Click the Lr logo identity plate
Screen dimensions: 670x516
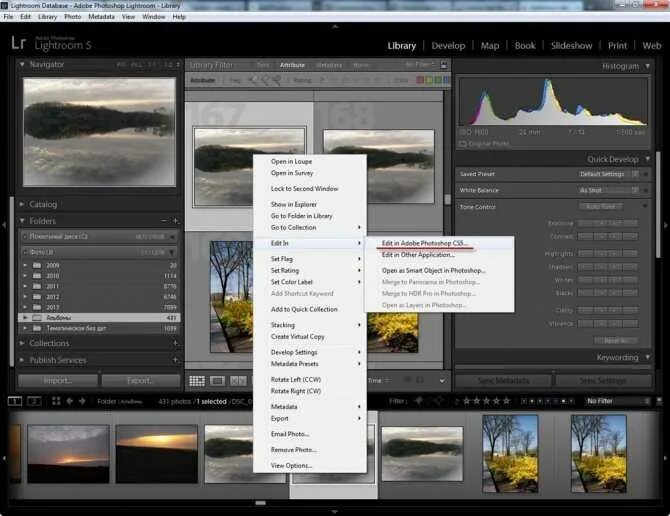click(18, 43)
